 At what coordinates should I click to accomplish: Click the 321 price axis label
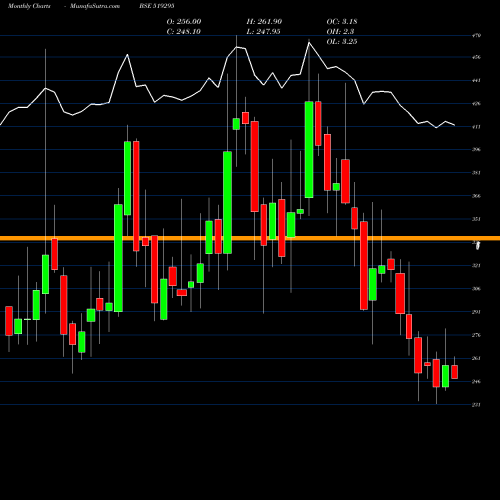click(476, 265)
